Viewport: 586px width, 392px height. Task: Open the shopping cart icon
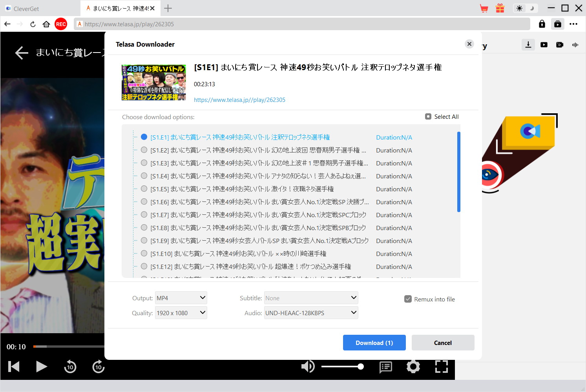point(484,8)
